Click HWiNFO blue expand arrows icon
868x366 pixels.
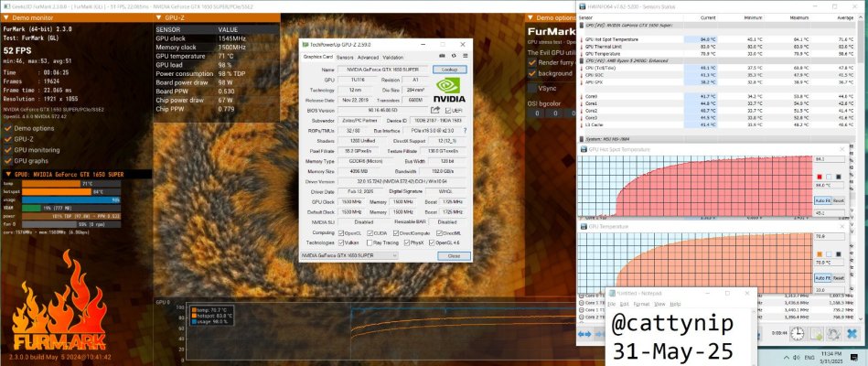[584, 334]
